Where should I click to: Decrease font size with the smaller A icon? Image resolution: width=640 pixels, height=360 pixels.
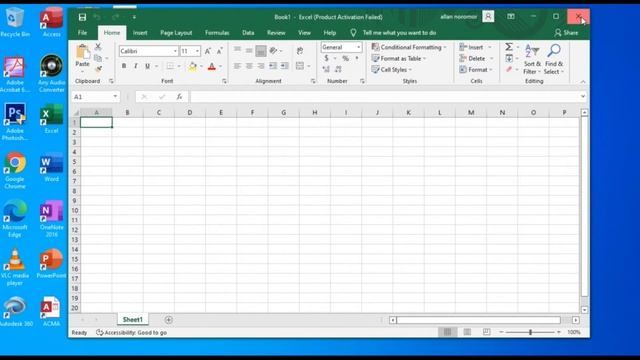[x=220, y=51]
